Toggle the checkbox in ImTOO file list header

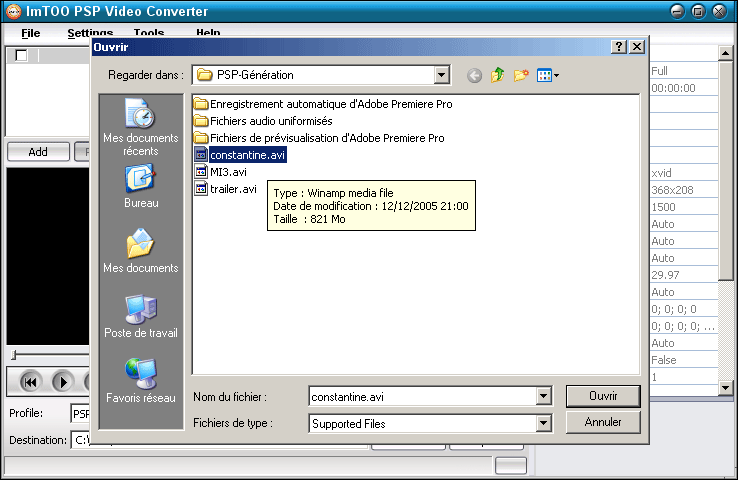click(22, 56)
